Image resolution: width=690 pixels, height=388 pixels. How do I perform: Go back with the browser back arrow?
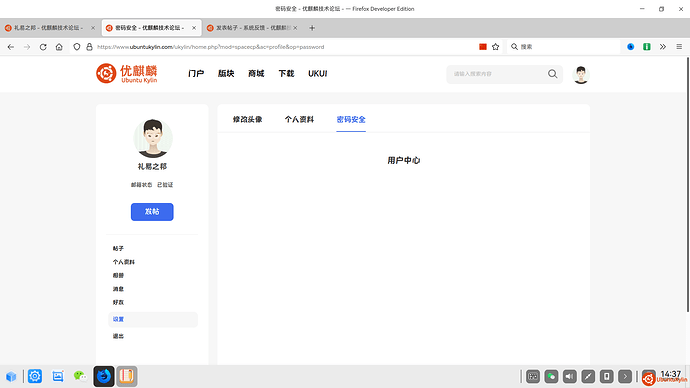click(11, 47)
